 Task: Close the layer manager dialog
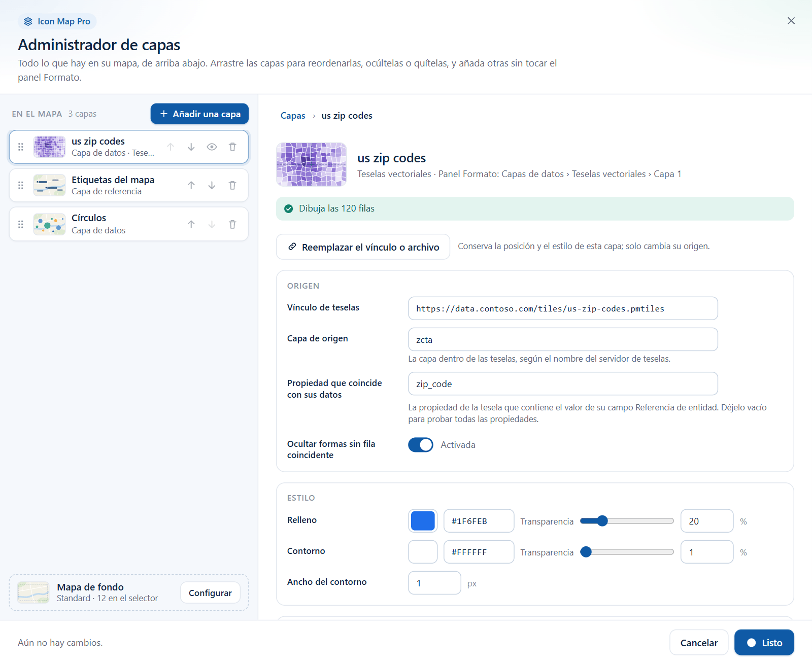coord(791,21)
